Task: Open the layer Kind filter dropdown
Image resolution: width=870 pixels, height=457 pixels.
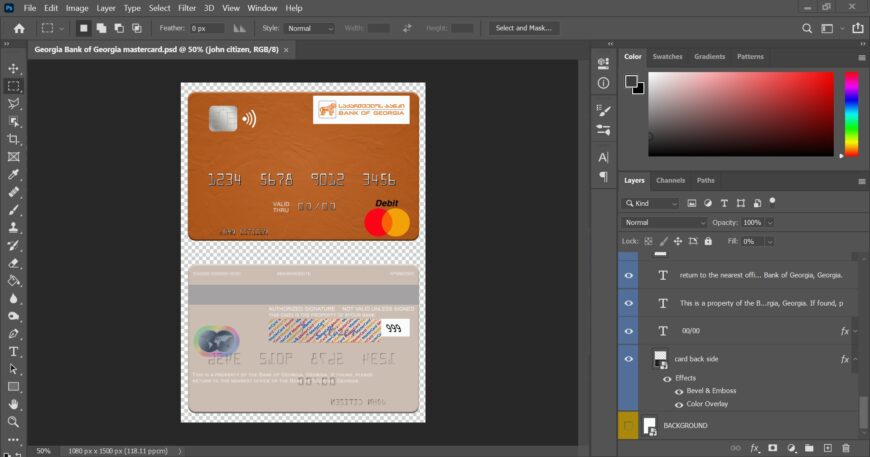Action: [650, 204]
